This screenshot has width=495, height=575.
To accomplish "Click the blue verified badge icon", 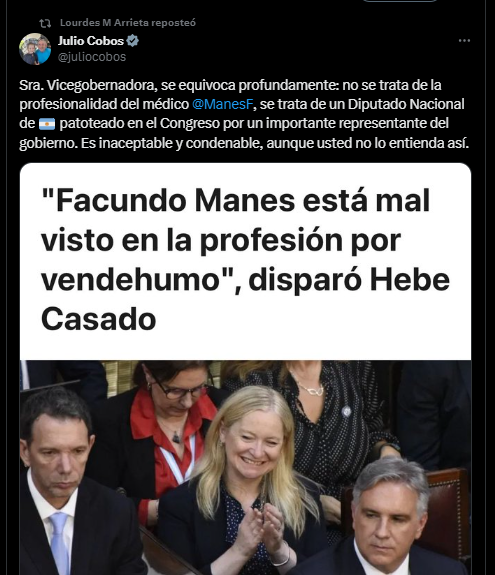I will point(132,41).
